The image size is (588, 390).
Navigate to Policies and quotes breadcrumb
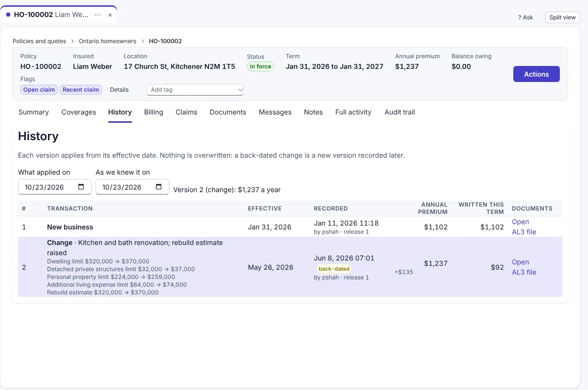point(39,41)
